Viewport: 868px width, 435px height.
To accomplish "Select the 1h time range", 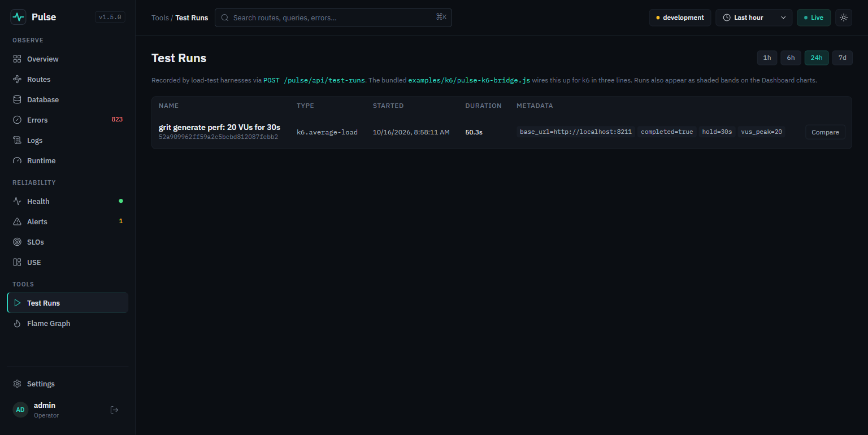I will [x=767, y=58].
